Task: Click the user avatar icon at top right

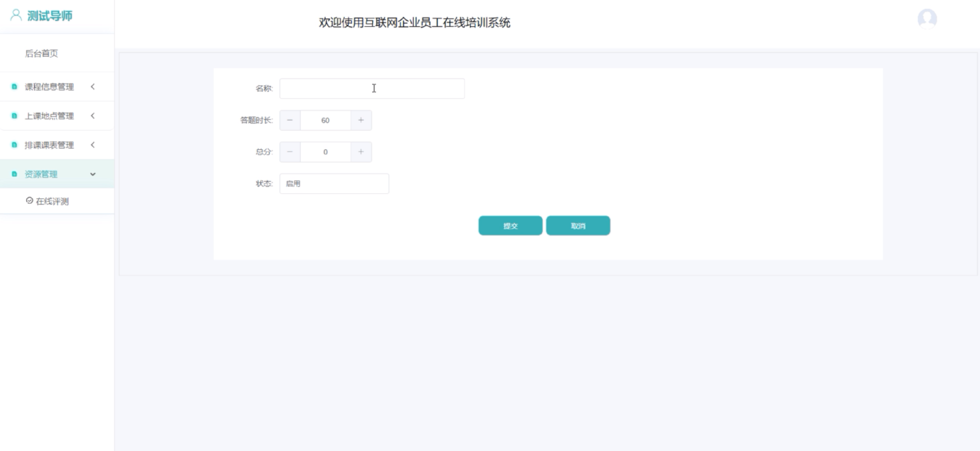Action: pyautogui.click(x=927, y=18)
